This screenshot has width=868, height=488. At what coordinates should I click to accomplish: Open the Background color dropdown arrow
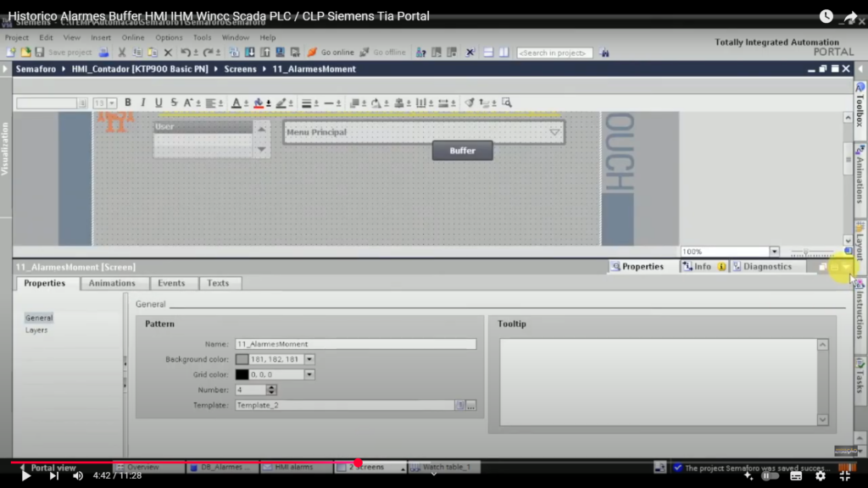click(x=309, y=359)
